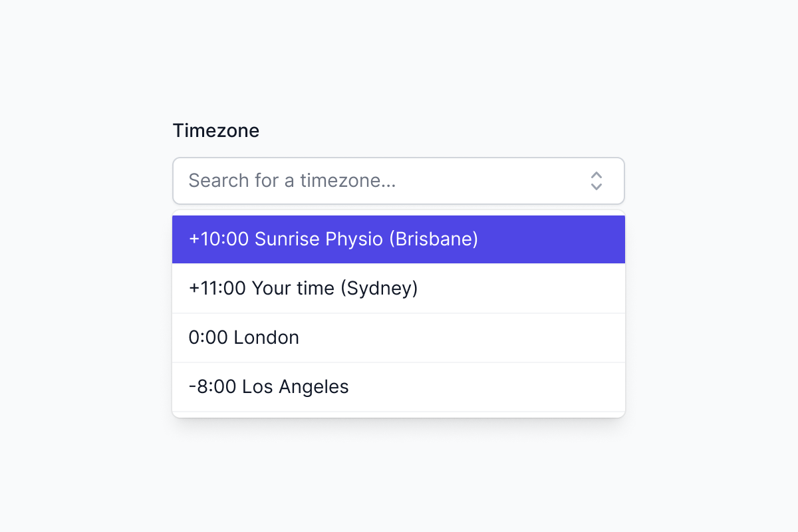Click the 'Timezone' heading above the combobox

[x=216, y=131]
